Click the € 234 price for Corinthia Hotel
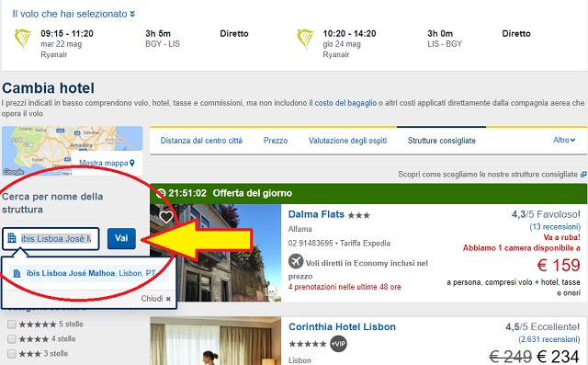Viewport: 588px width, 365px height. click(x=559, y=356)
